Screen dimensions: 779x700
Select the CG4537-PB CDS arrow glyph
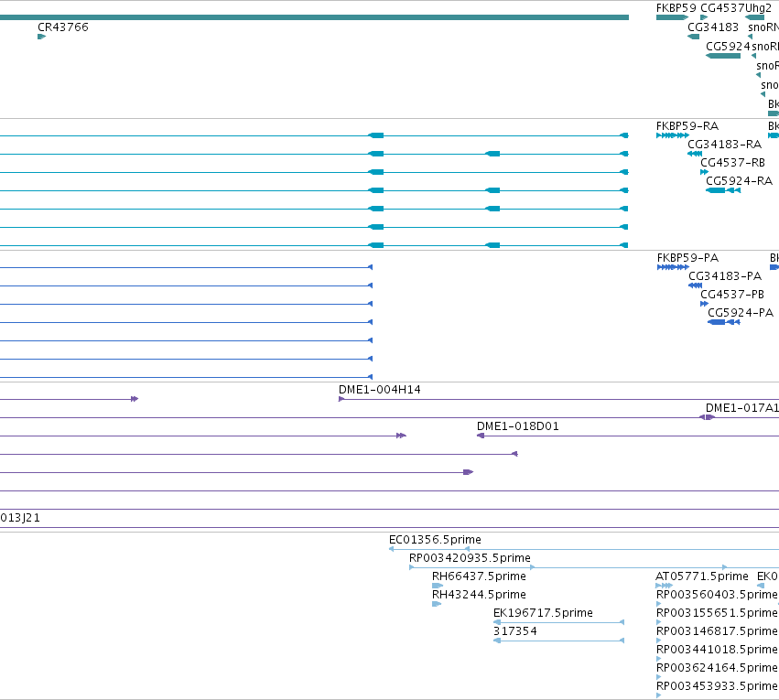click(705, 304)
